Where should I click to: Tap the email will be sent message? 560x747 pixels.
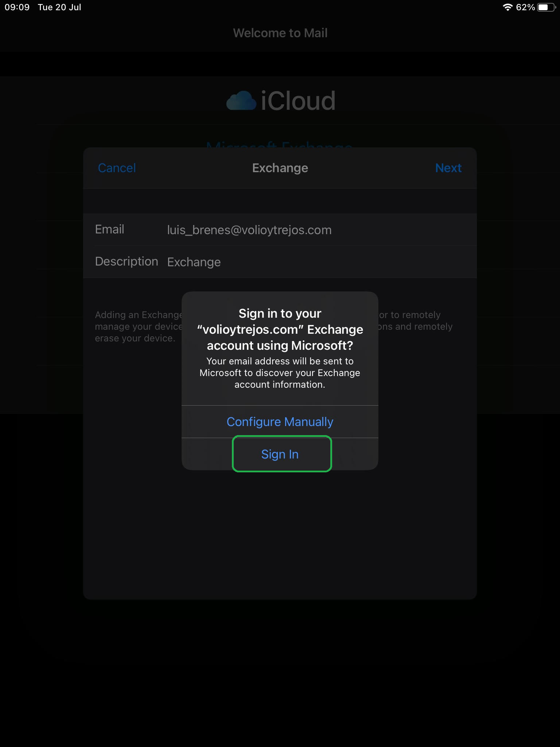pyautogui.click(x=280, y=373)
